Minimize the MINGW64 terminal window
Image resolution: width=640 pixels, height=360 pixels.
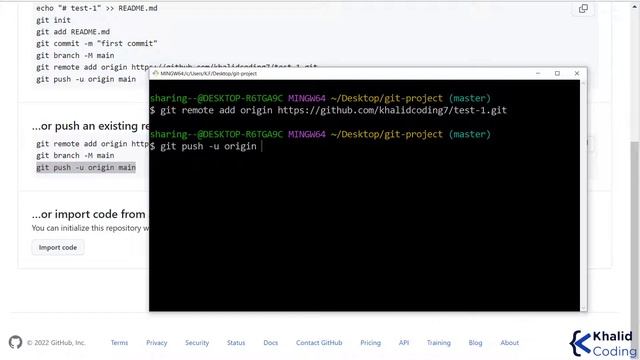[x=538, y=73]
